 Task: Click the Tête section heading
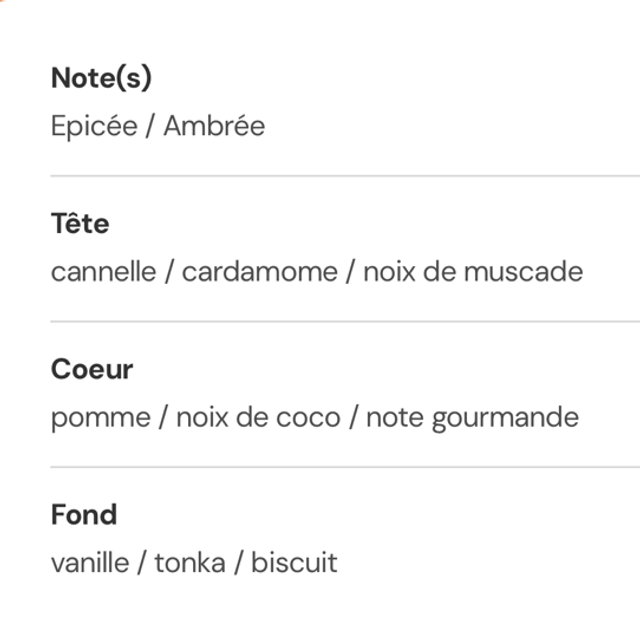80,224
